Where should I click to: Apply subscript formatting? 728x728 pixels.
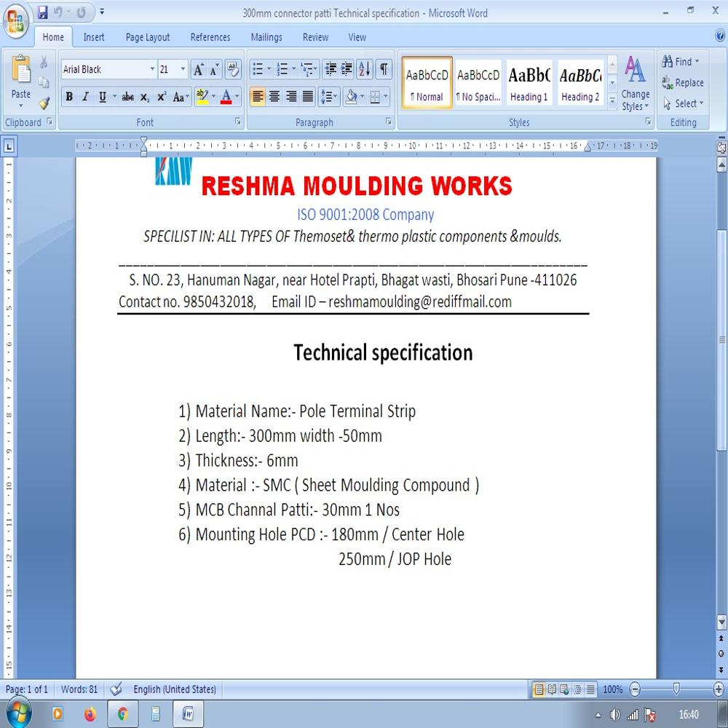[x=145, y=97]
